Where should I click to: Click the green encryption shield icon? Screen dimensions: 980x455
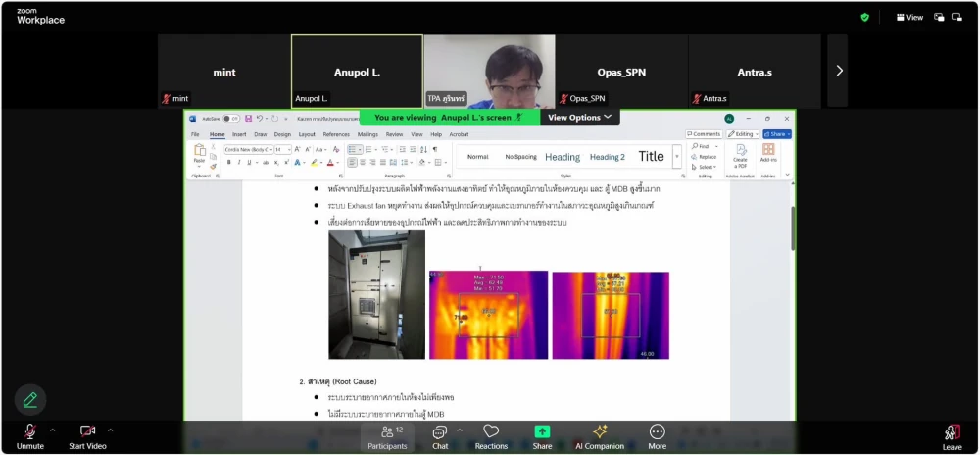(865, 18)
